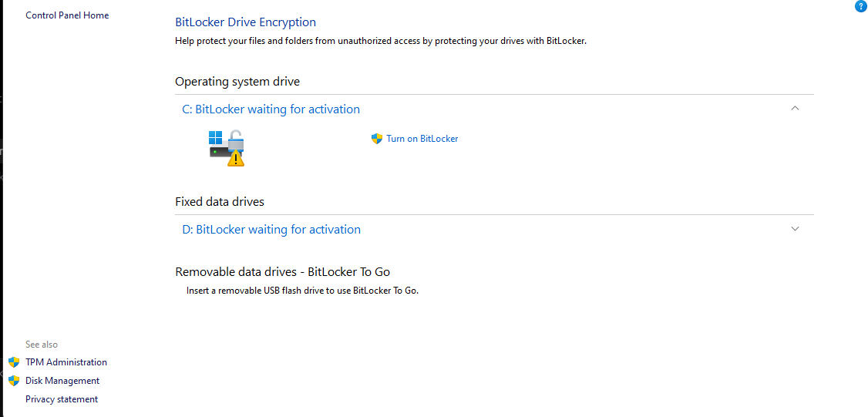Click the C: drive BitLocker status icon
Screen dimensions: 868x417
pos(227,148)
